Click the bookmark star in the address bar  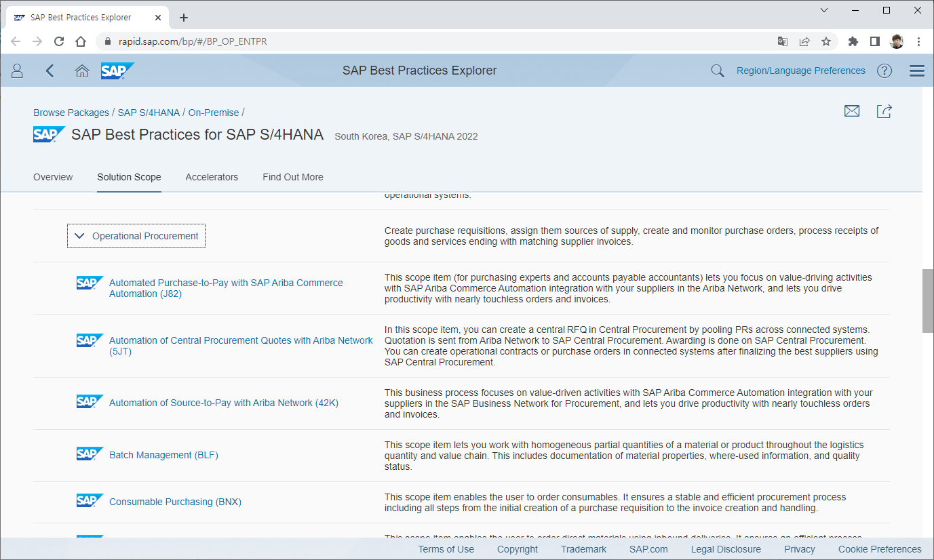(827, 41)
